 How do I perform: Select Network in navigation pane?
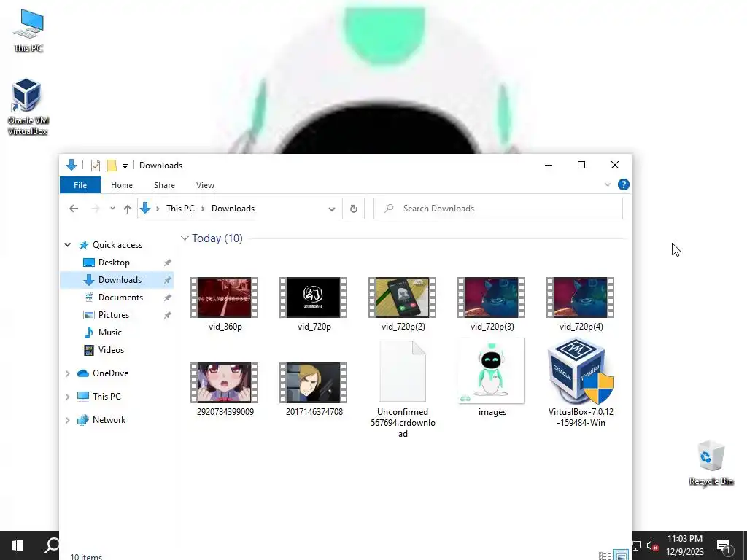coord(109,420)
